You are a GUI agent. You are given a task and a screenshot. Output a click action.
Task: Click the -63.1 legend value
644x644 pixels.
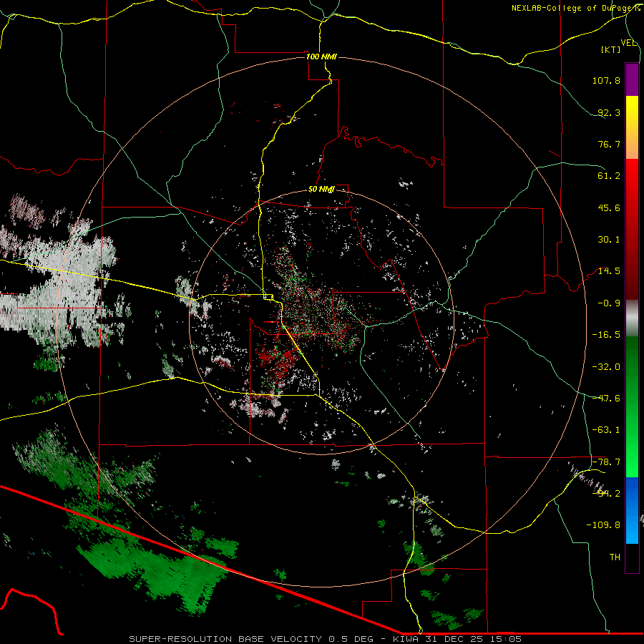606,430
